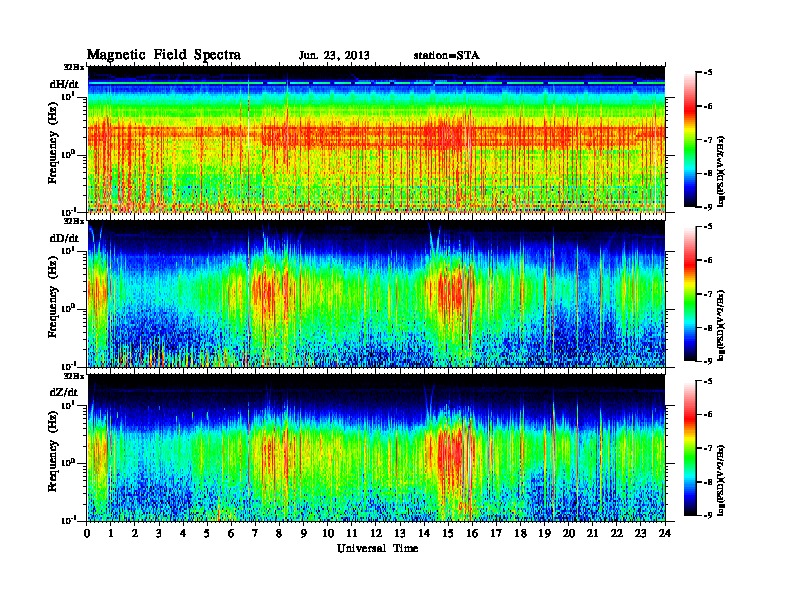Screen dimensions: 792x612
Task: Click the dH/dt spectrogram plot area
Action: tap(376, 139)
